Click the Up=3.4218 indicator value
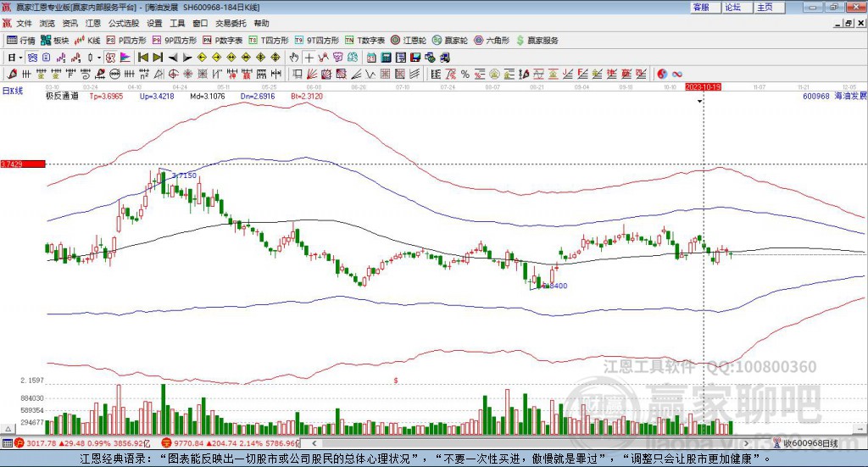The width and height of the screenshot is (868, 467). (x=157, y=97)
